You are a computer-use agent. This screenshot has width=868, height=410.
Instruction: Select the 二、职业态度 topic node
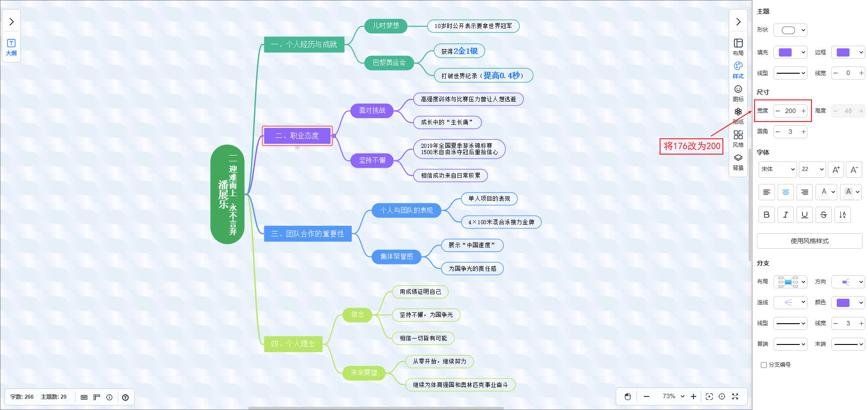297,136
